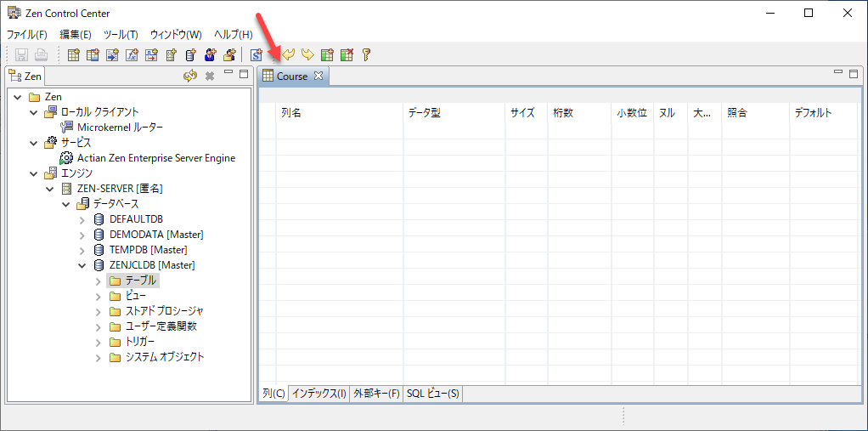Select Actian Zen Enterprise Server Engine item

click(155, 158)
